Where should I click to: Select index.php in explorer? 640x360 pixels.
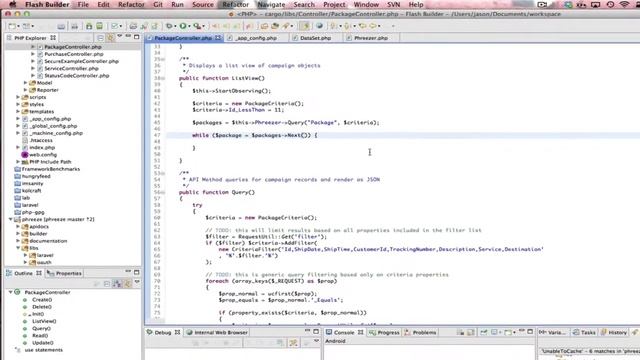[x=42, y=147]
